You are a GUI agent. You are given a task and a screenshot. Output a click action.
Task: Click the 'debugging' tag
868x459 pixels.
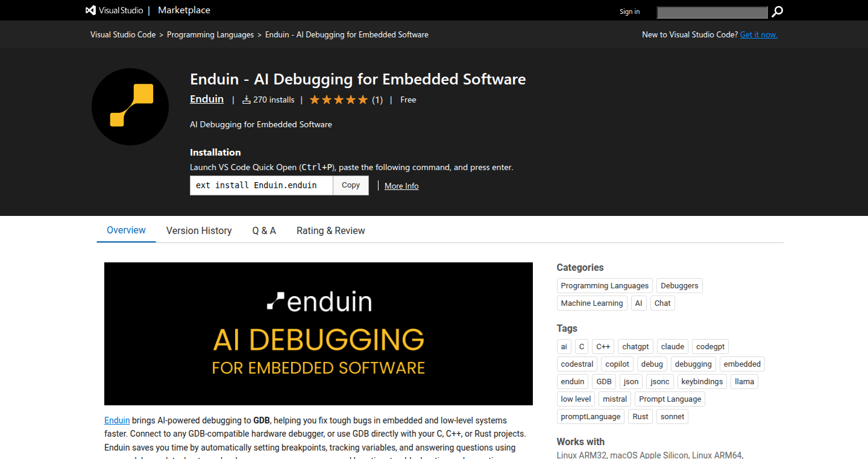coord(693,364)
